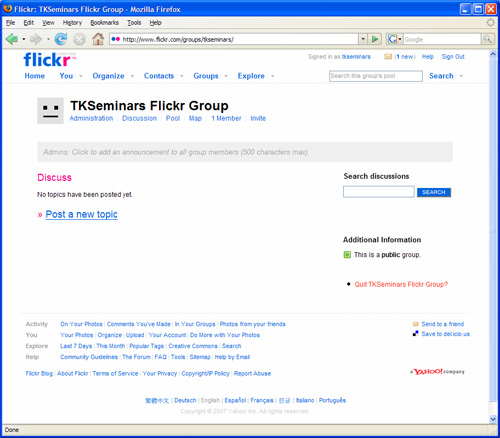Click the Firefox back arrow button

point(12,39)
